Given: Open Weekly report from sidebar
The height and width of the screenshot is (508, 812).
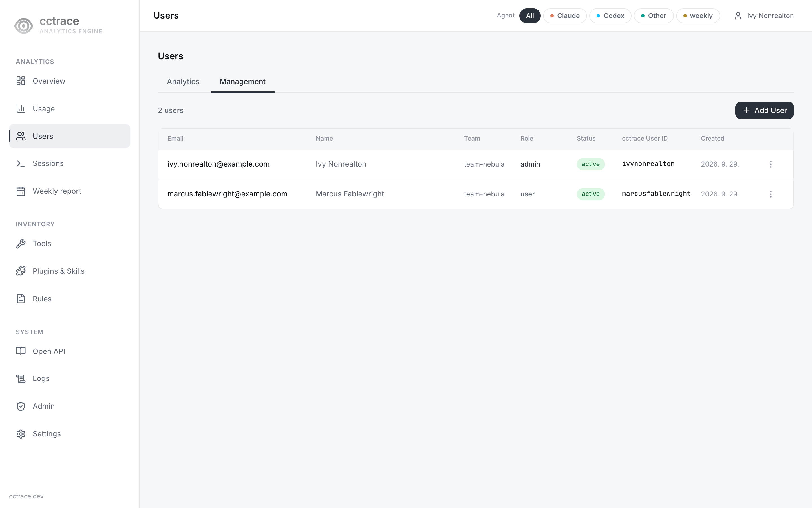Looking at the screenshot, I should (69, 191).
